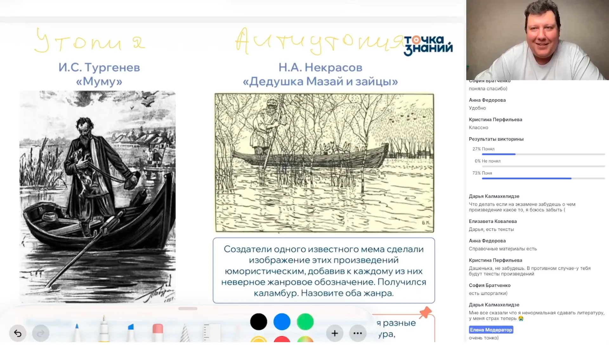This screenshot has height=364, width=609.
Task: Pick the green ink color
Action: 305,322
